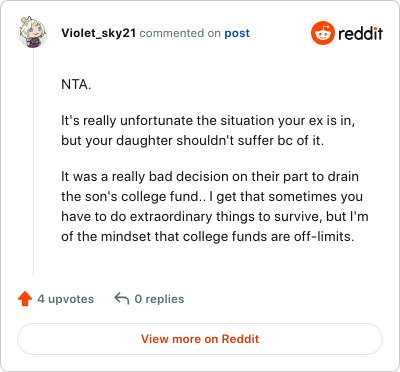This screenshot has width=400, height=372.
Task: Select the "4 upvotes" count label
Action: pyautogui.click(x=66, y=299)
